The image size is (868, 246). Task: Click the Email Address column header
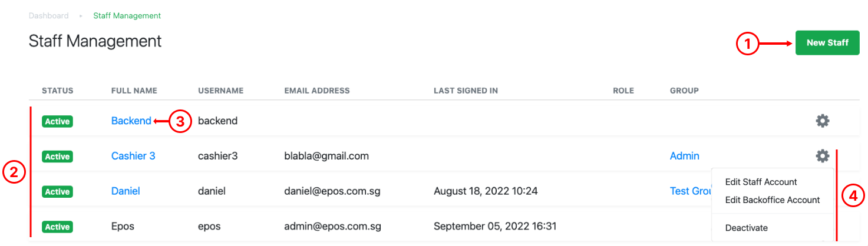coord(317,91)
